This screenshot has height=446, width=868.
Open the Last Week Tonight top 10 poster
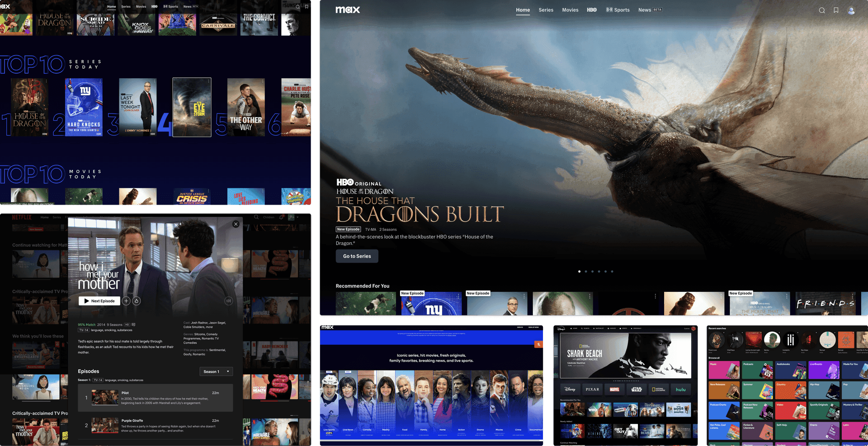(x=138, y=108)
